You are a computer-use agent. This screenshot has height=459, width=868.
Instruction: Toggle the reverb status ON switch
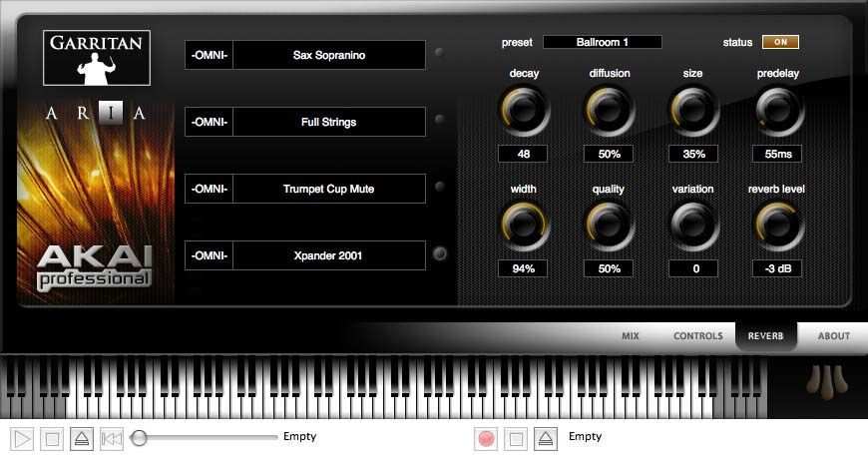coord(780,42)
